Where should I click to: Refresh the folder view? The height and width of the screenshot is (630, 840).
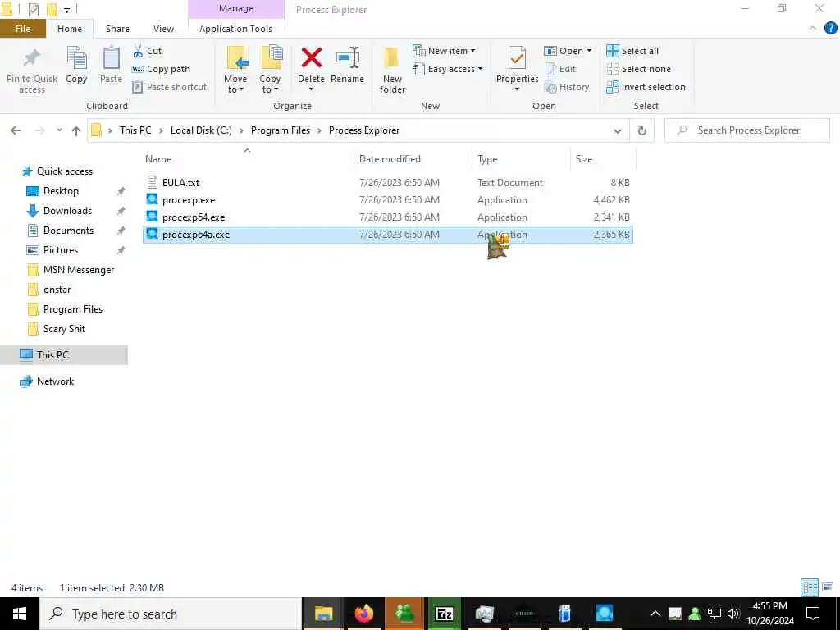click(x=641, y=130)
